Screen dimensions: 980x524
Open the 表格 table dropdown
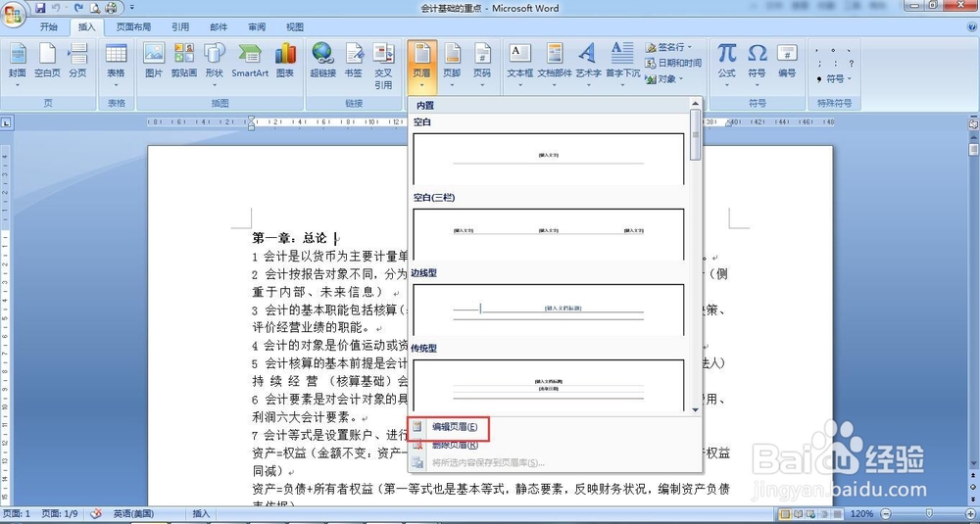point(117,65)
